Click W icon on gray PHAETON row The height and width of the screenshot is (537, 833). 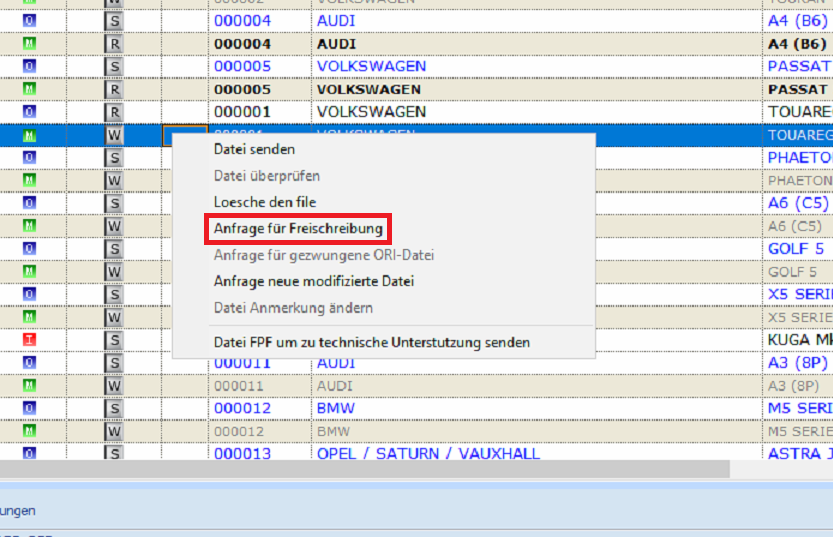(114, 181)
